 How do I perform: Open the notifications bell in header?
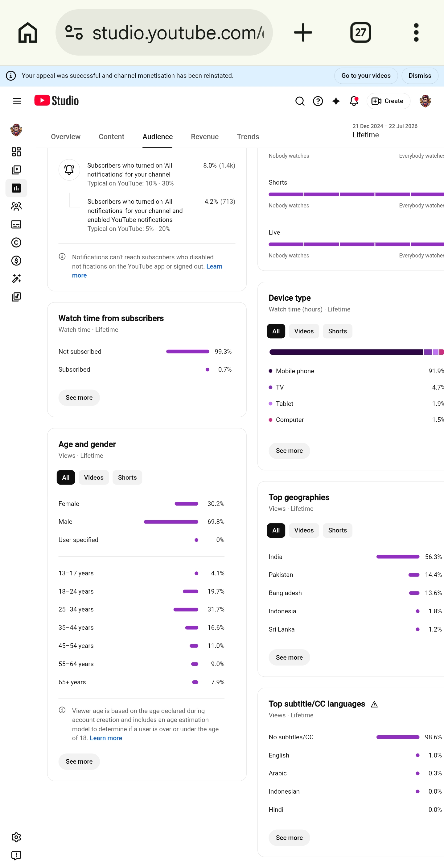(354, 101)
